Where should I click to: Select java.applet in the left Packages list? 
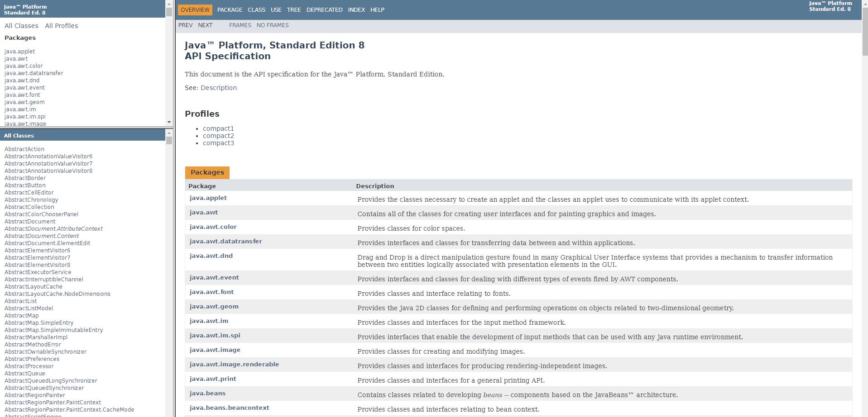[x=19, y=52]
